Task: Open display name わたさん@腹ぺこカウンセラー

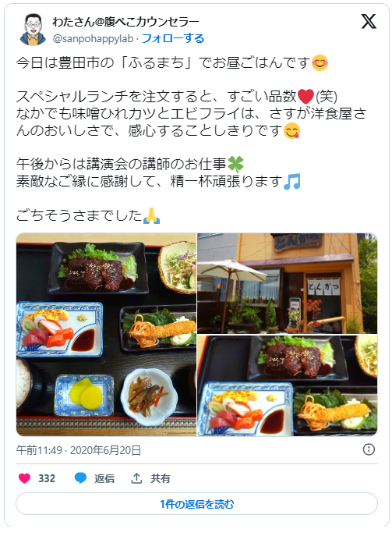Action: pos(125,22)
